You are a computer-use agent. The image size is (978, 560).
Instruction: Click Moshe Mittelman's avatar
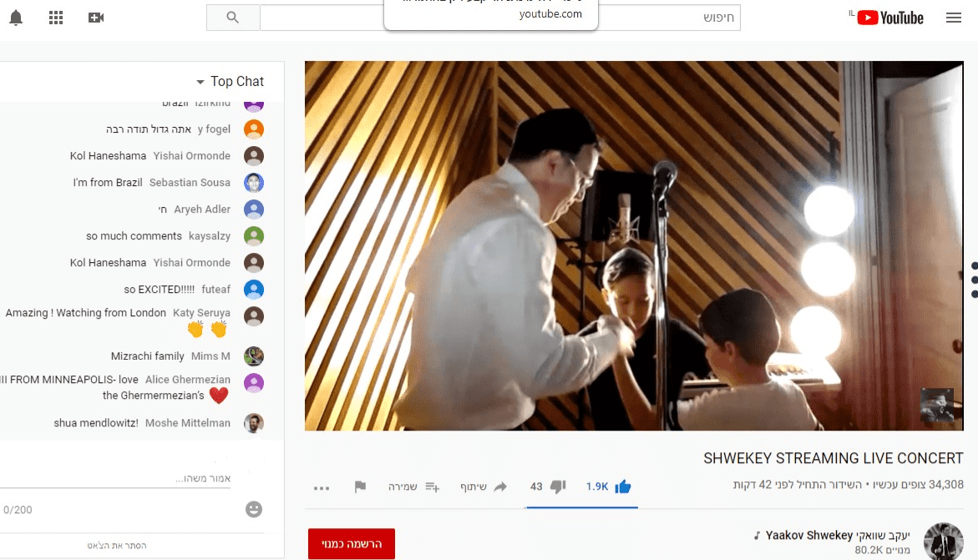(x=254, y=423)
